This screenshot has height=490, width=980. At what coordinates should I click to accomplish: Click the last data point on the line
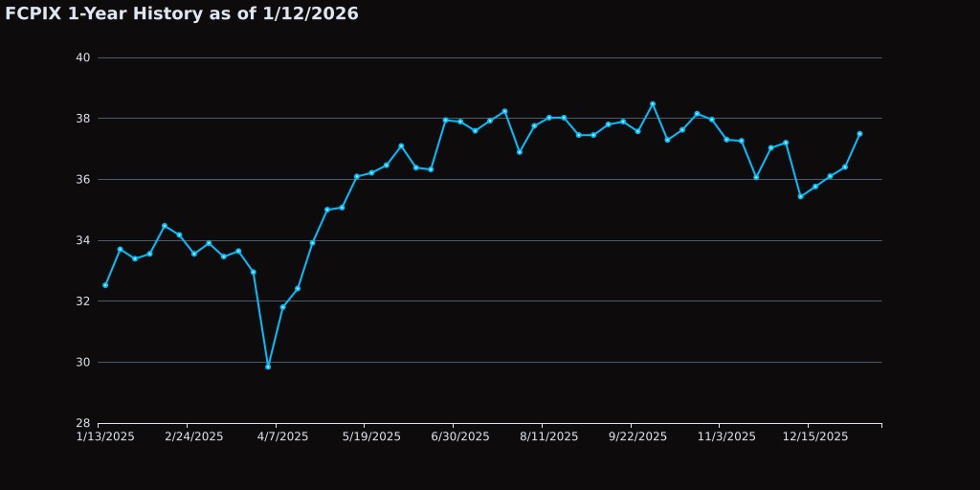pos(859,134)
